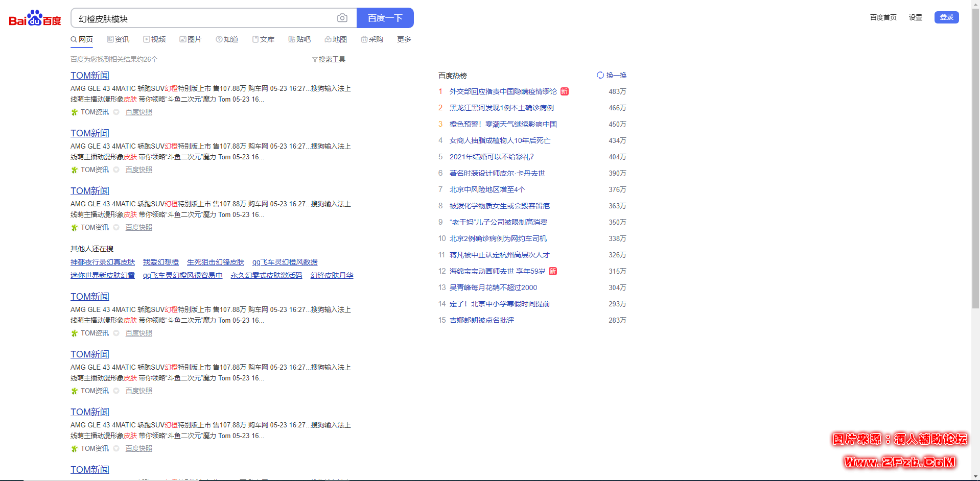Open hot item 北京中风险地区增至4个
980x481 pixels.
tap(487, 189)
